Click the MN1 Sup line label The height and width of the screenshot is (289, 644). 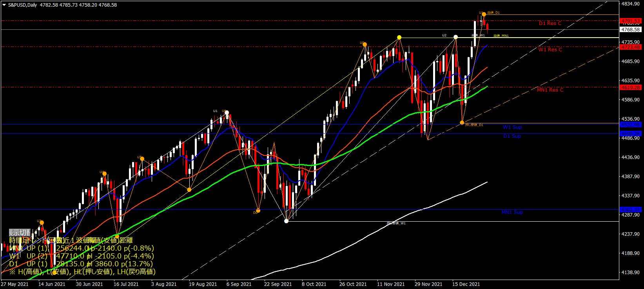512,212
